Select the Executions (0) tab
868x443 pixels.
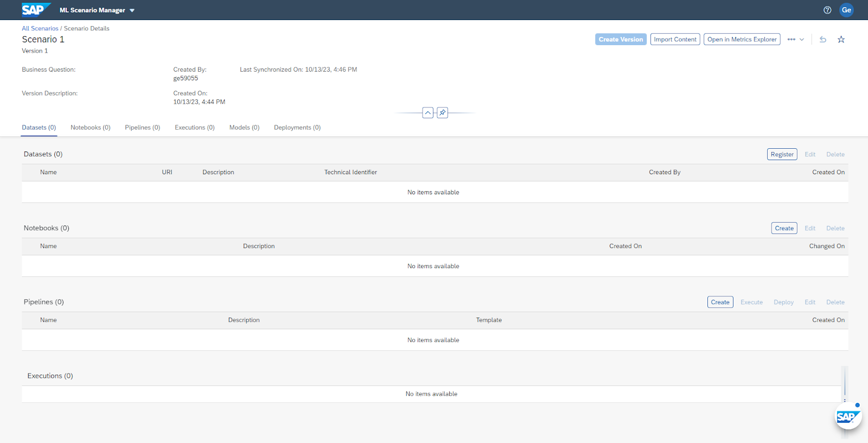(194, 128)
